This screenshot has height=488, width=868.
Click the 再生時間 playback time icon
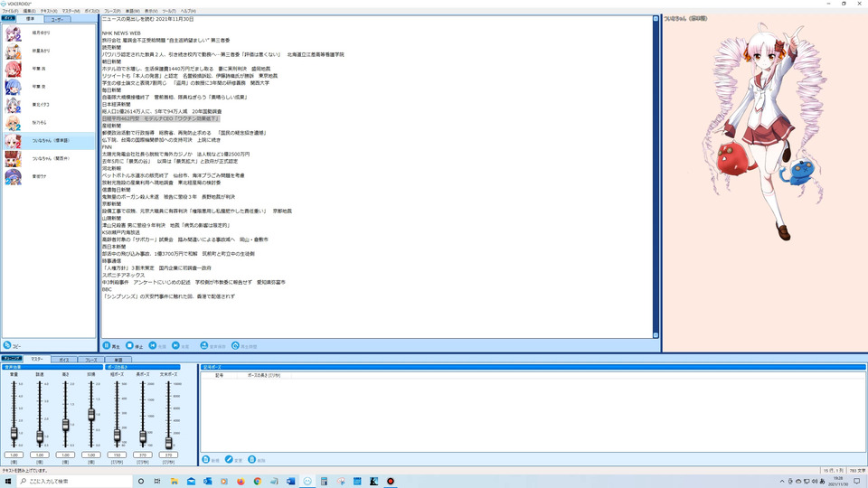[x=235, y=346]
